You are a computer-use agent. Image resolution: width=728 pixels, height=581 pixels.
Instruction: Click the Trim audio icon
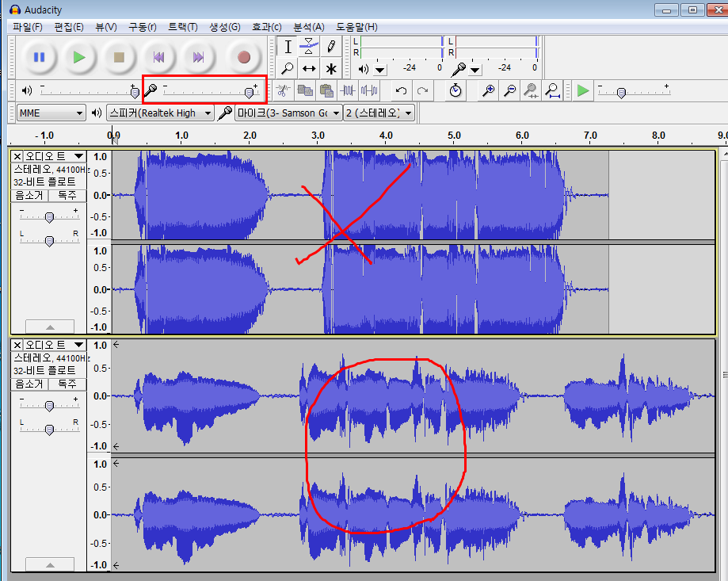pos(348,90)
